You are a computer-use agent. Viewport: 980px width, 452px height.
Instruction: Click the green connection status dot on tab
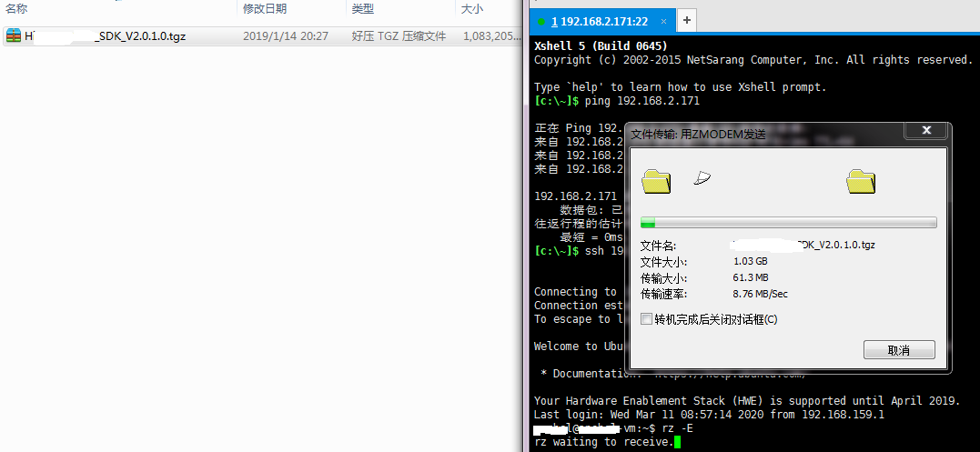541,22
